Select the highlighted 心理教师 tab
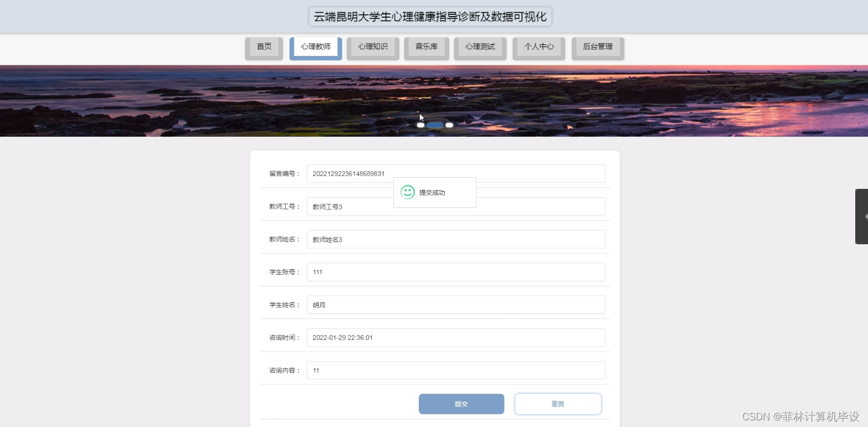 coord(315,47)
